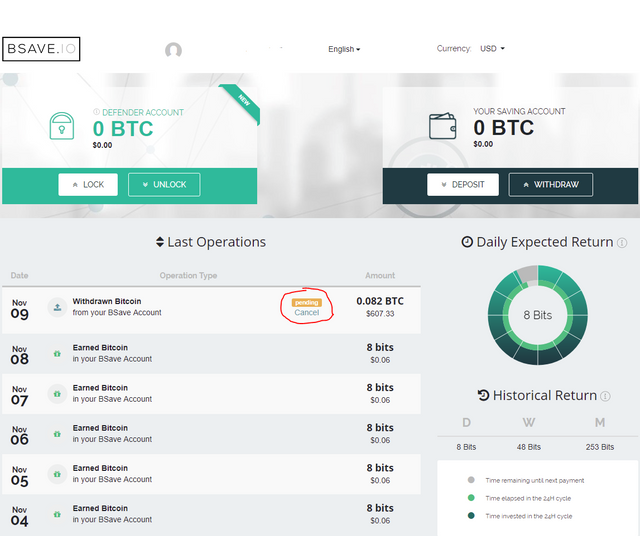Select the Nov 08 Earned Bitcoin entry
Viewport: 640px width, 536px height.
pyautogui.click(x=211, y=354)
